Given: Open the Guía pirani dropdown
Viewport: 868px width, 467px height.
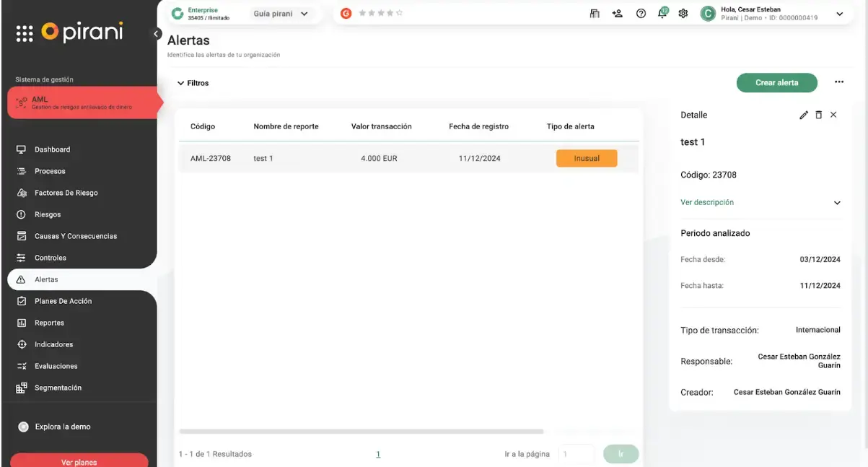Looking at the screenshot, I should 281,14.
